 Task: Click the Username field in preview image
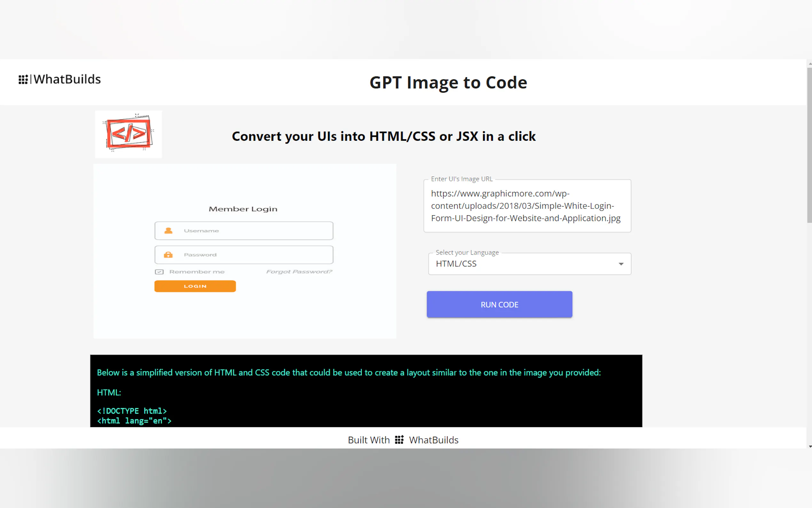(x=255, y=230)
